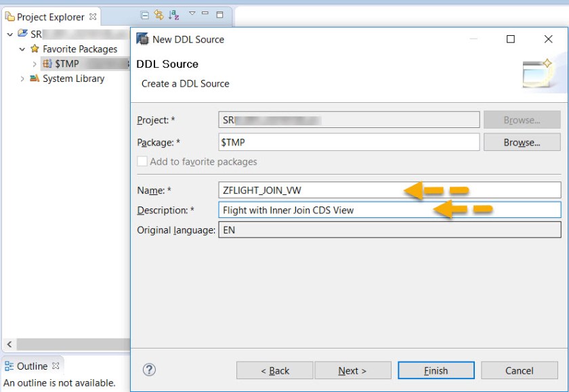Image resolution: width=569 pixels, height=392 pixels.
Task: Tick Add to favorite packages checkbox
Action: pos(142,161)
